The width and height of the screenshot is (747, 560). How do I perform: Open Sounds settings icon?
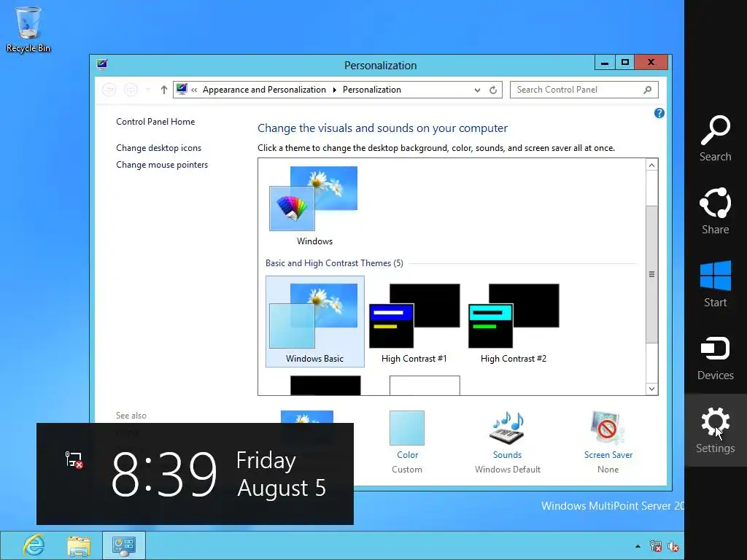point(507,427)
